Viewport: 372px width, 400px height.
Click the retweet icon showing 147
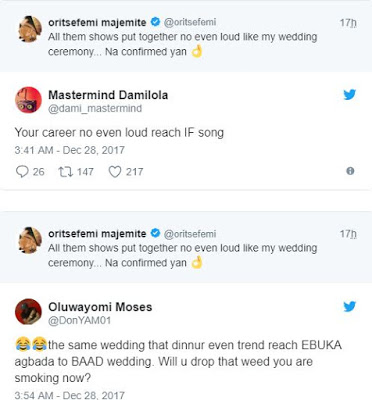click(65, 172)
